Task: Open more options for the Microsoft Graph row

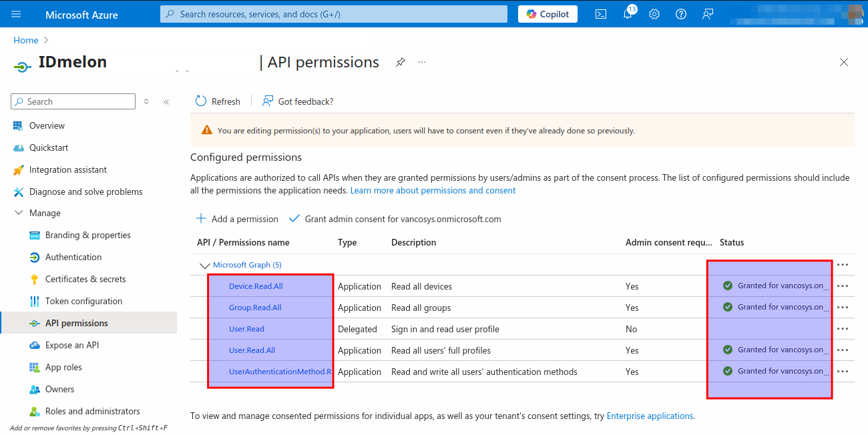Action: coord(843,265)
